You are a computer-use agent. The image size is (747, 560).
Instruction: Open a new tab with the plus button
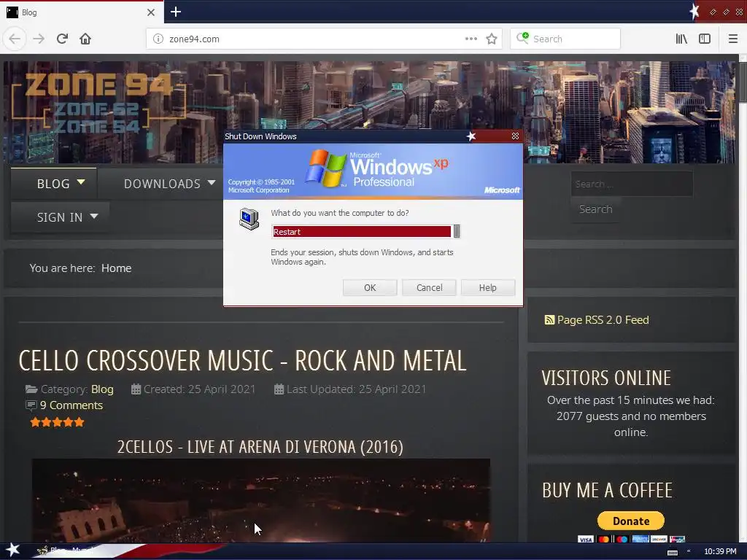click(x=176, y=12)
